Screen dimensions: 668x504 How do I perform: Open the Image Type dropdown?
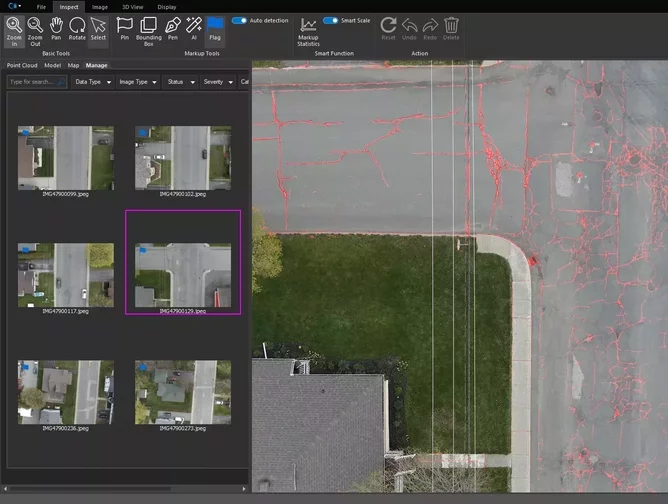click(x=138, y=82)
